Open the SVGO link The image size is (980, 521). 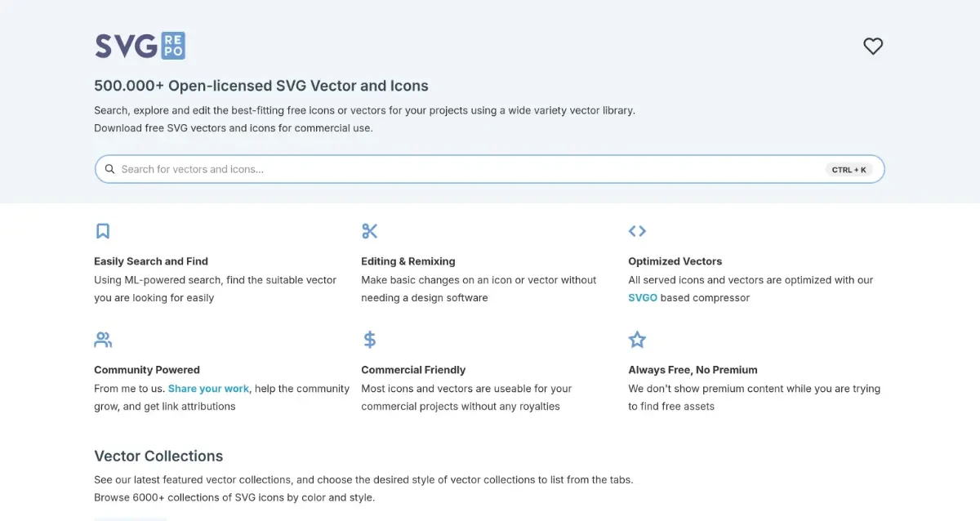tap(643, 298)
